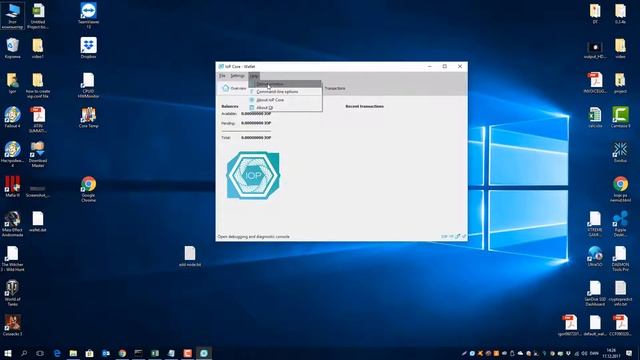
Task: Select Ripple desktop wallet icon
Action: (620, 224)
